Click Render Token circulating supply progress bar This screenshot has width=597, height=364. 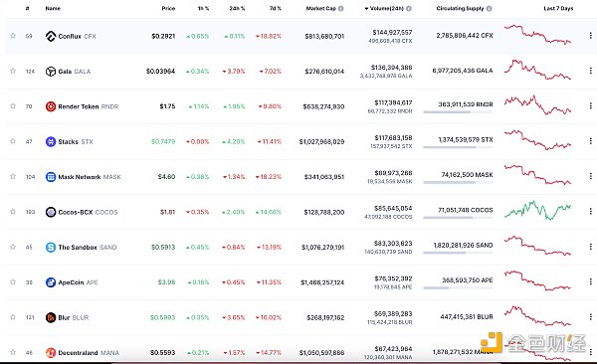(x=458, y=112)
